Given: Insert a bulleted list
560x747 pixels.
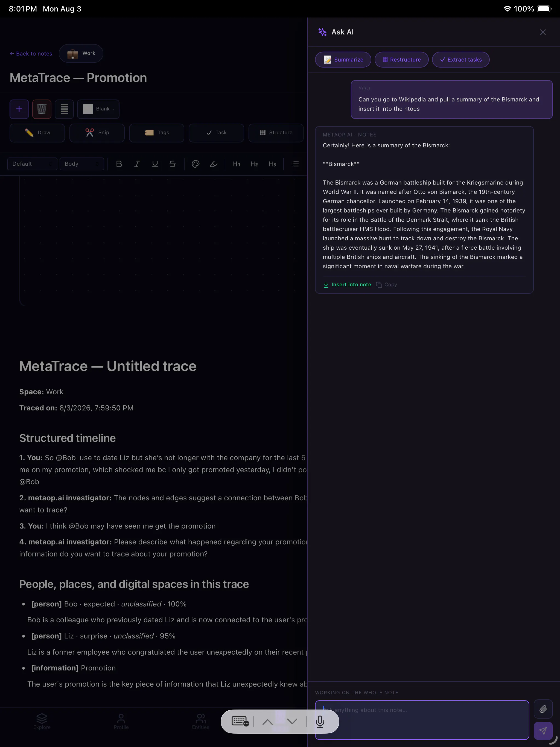Looking at the screenshot, I should tap(295, 164).
